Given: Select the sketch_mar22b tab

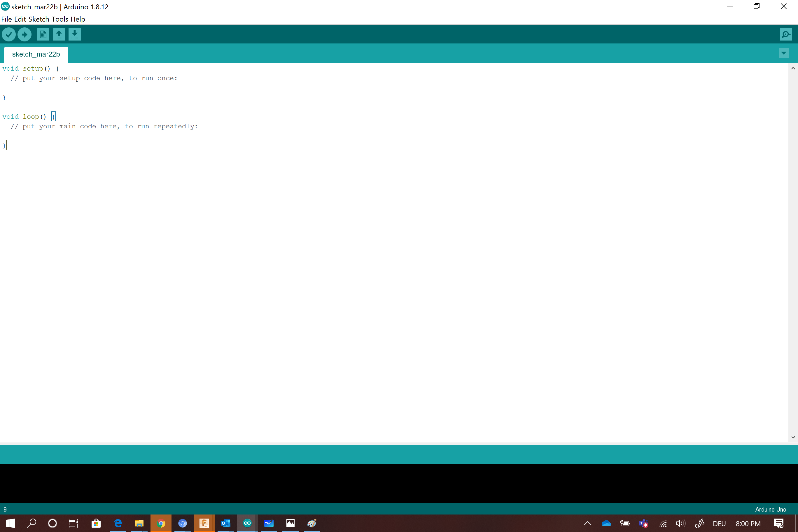Looking at the screenshot, I should pyautogui.click(x=36, y=54).
